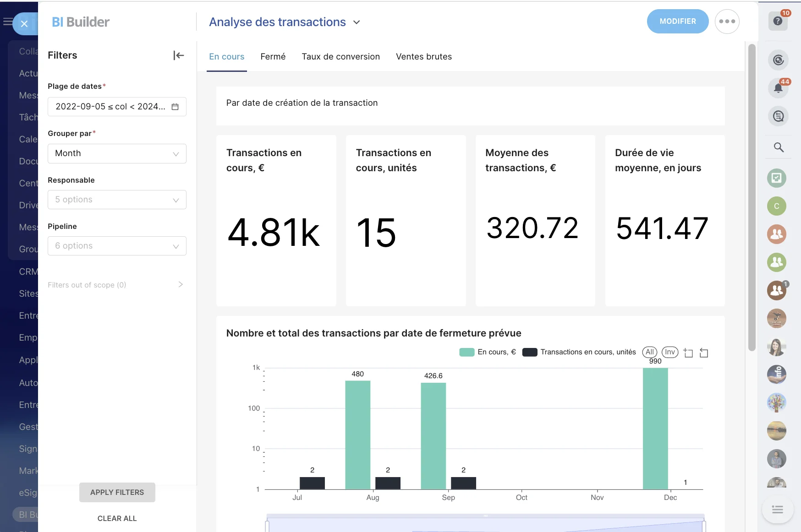Click the 'Inv' legend inverse selector

pyautogui.click(x=670, y=352)
